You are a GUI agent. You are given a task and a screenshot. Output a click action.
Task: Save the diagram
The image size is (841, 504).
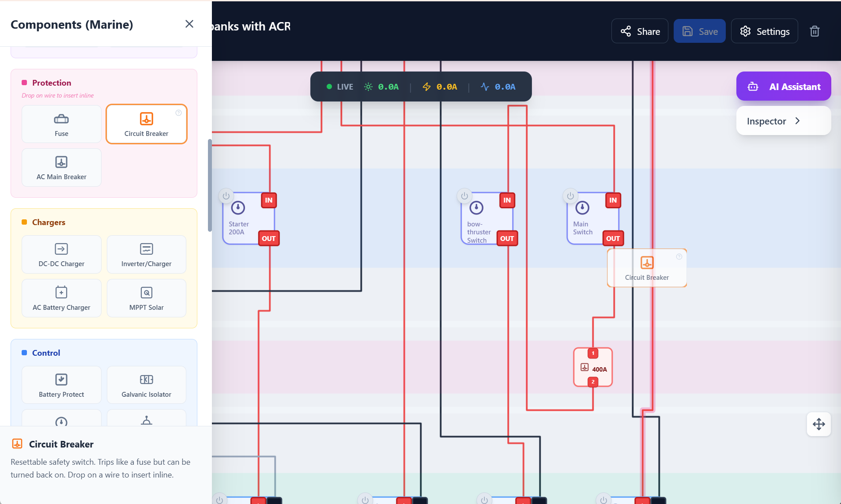(699, 31)
